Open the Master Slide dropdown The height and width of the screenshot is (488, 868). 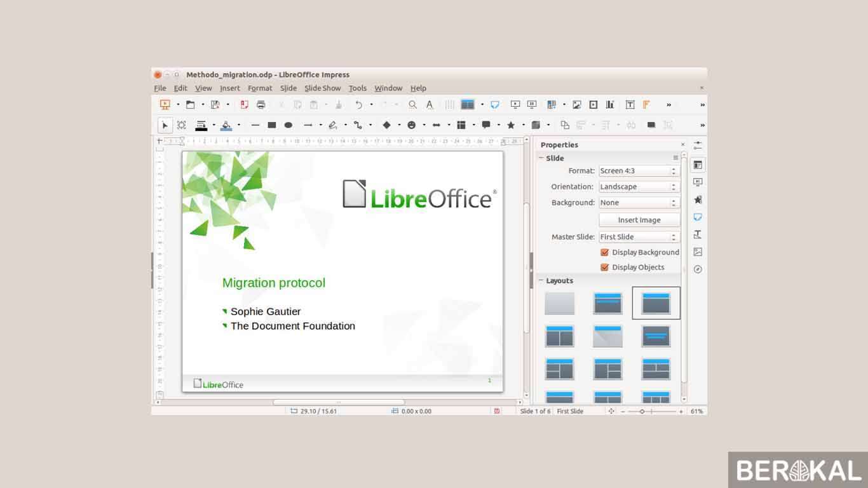pos(672,236)
